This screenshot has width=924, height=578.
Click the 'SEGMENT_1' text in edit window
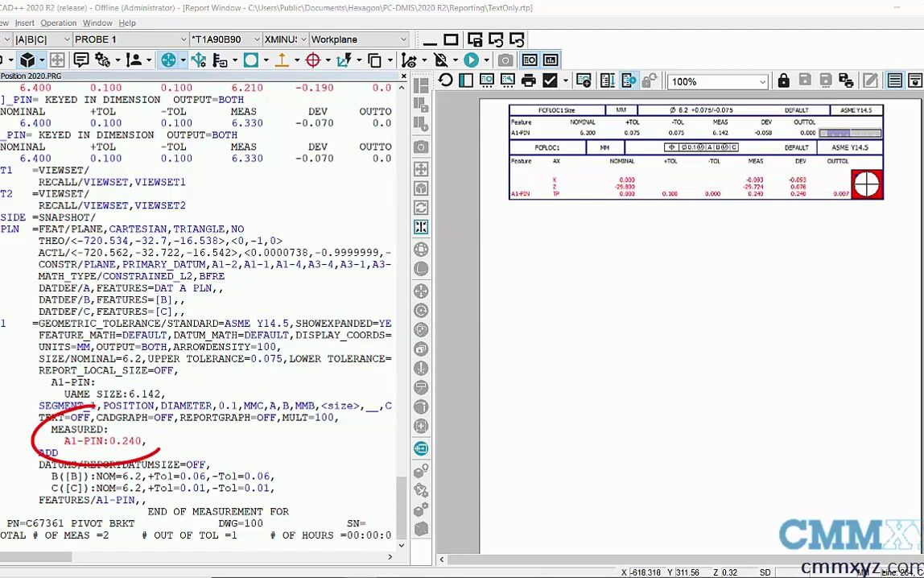coord(67,406)
